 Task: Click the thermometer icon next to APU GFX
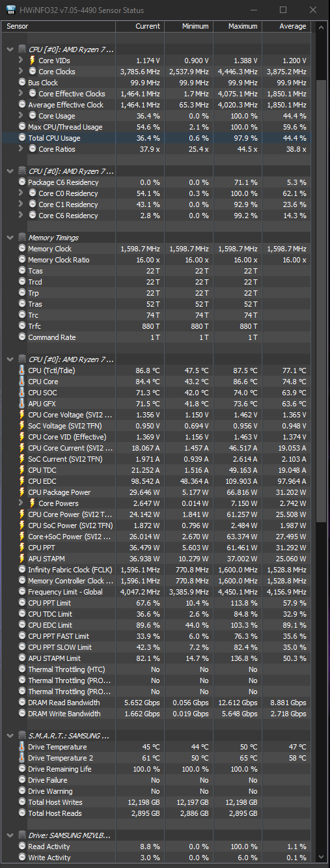(x=22, y=404)
